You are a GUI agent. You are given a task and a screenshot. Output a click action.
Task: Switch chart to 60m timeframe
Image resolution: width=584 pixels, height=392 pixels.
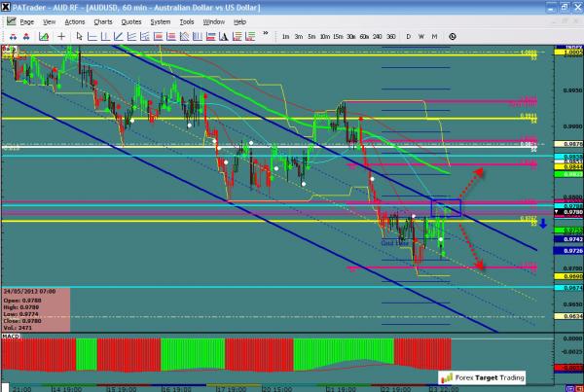(364, 36)
